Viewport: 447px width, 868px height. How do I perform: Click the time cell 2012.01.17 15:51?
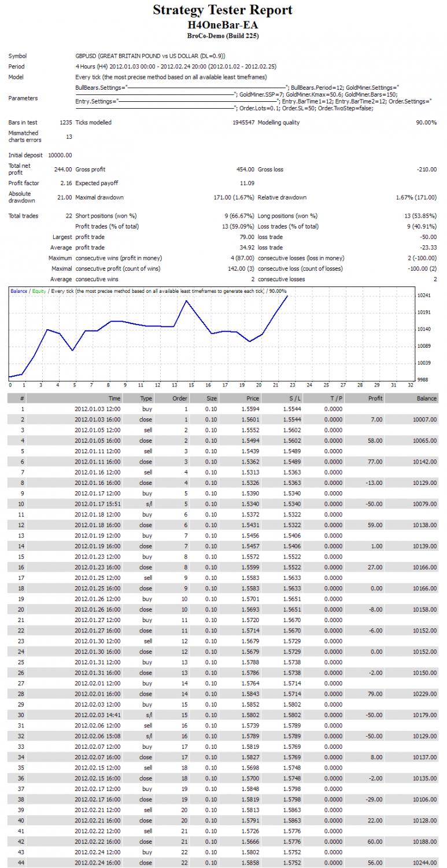click(98, 504)
